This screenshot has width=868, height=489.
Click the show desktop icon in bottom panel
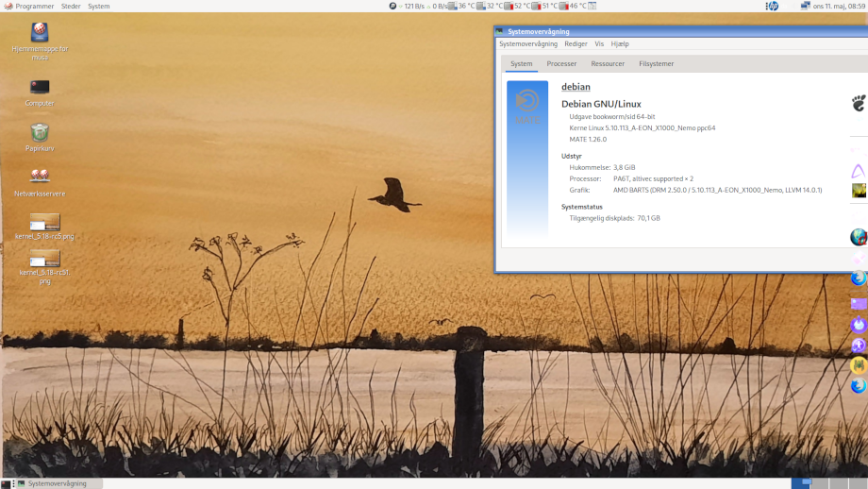6,483
